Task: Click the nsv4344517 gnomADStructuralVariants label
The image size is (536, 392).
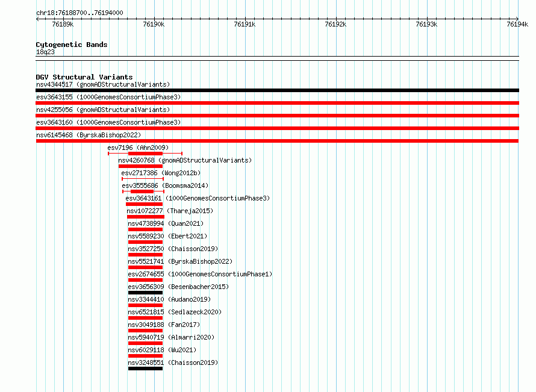Action: (103, 84)
